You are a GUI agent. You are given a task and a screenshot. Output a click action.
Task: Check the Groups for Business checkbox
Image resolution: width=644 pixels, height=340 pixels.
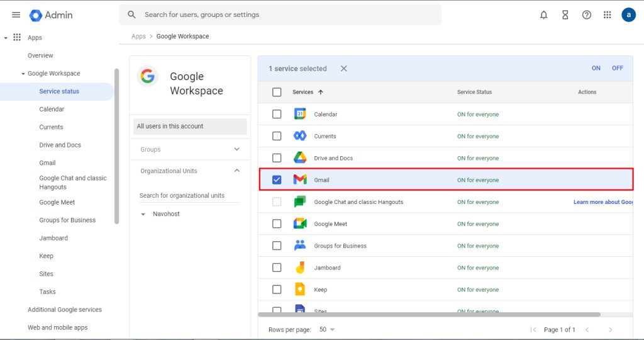(x=277, y=246)
